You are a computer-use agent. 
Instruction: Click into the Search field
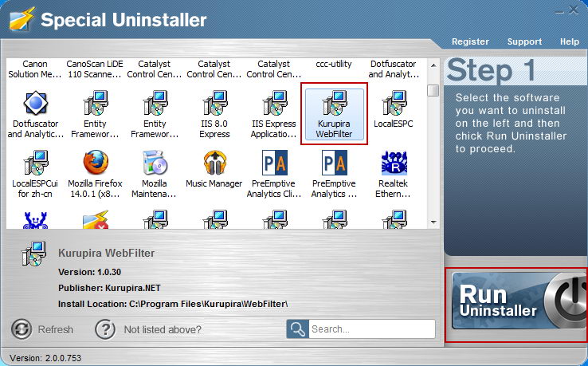point(371,329)
